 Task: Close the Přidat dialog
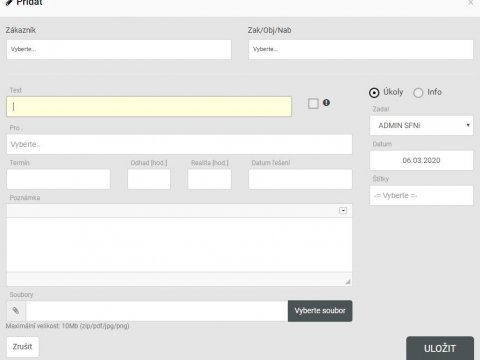470,3
